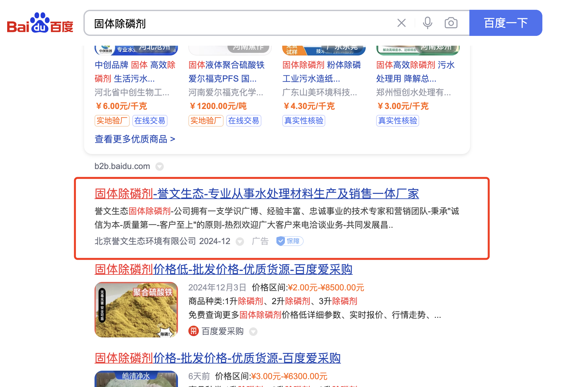Expand dropdown arrow beside b2b.baidu.com

pos(159,166)
